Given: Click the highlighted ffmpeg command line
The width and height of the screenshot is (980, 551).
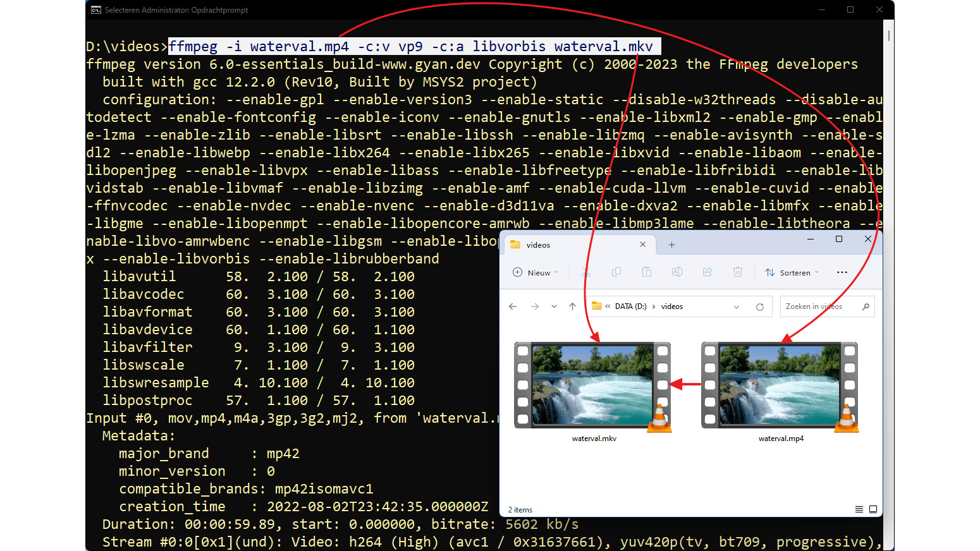Looking at the screenshot, I should click(414, 47).
